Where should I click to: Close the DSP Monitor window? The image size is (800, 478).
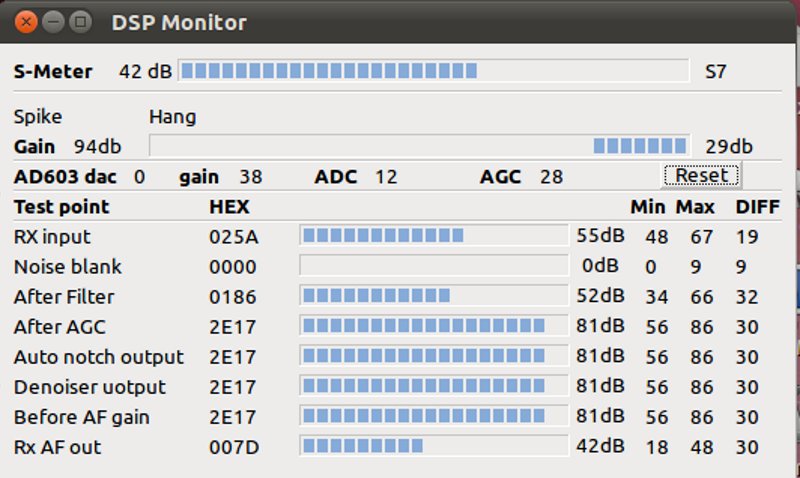point(26,22)
